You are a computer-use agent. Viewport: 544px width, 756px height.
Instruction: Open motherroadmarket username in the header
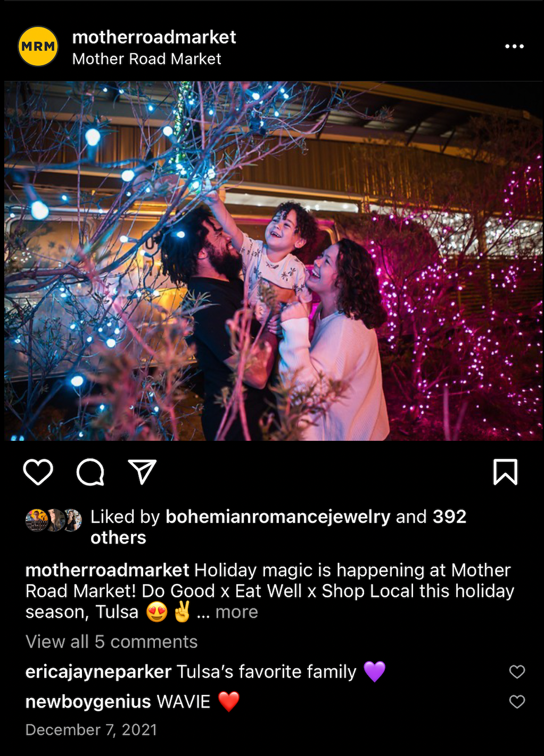(154, 37)
